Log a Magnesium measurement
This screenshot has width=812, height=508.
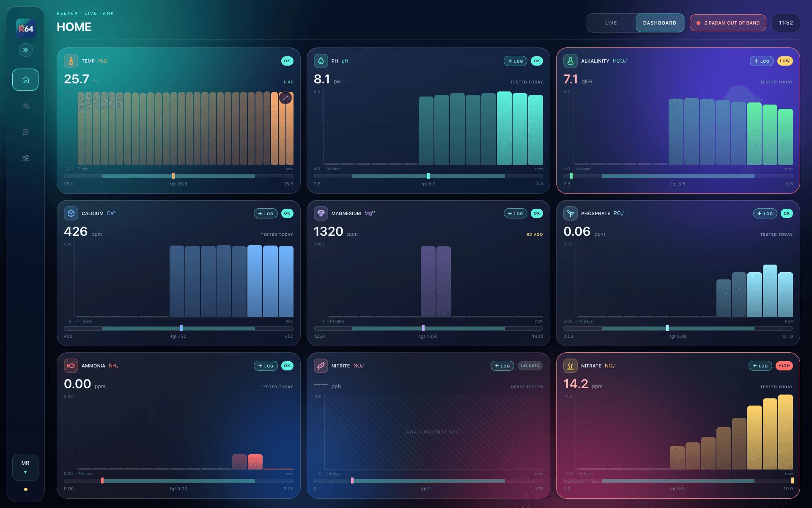(516, 213)
